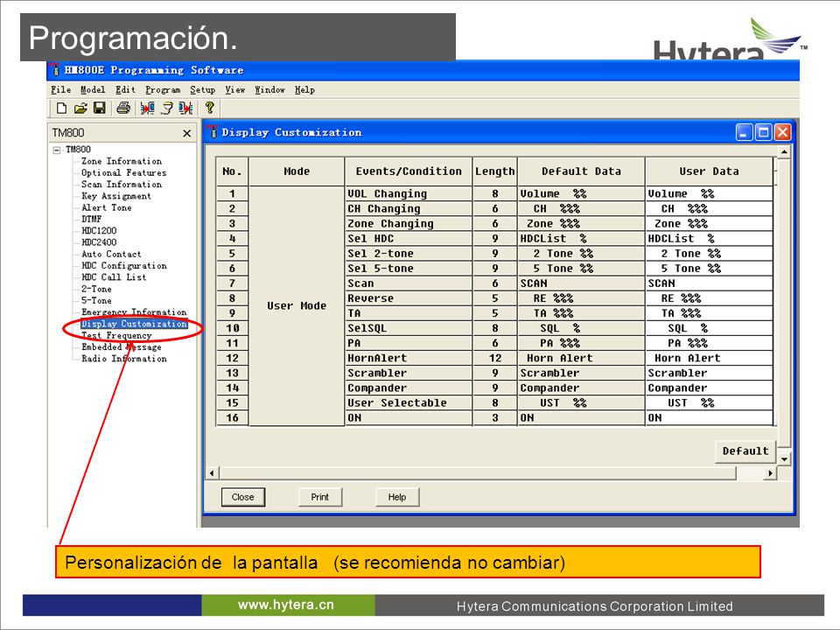Open the View menu
Screen dimensions: 840x630
click(x=234, y=90)
